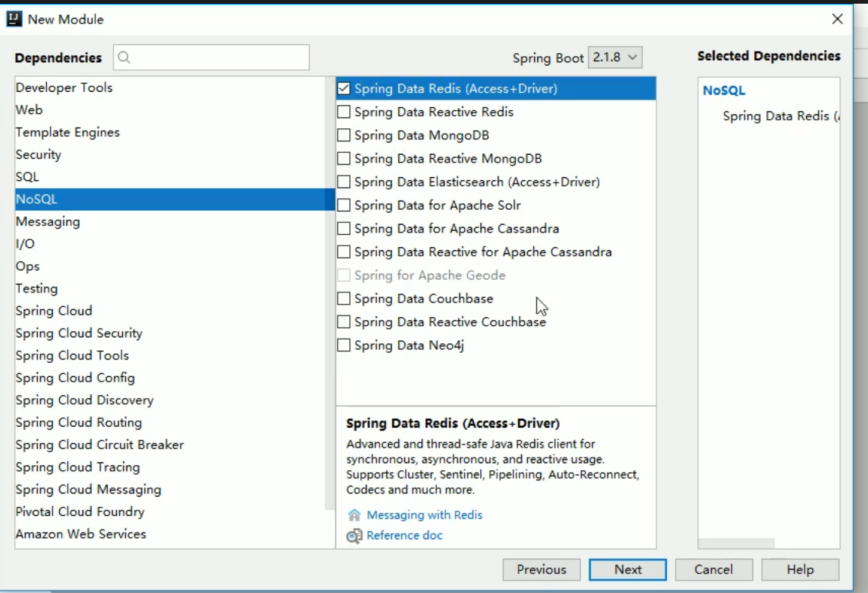Uncheck Spring Data Redis (Access+Driver)
Viewport: 868px width, 593px height.
coord(344,89)
